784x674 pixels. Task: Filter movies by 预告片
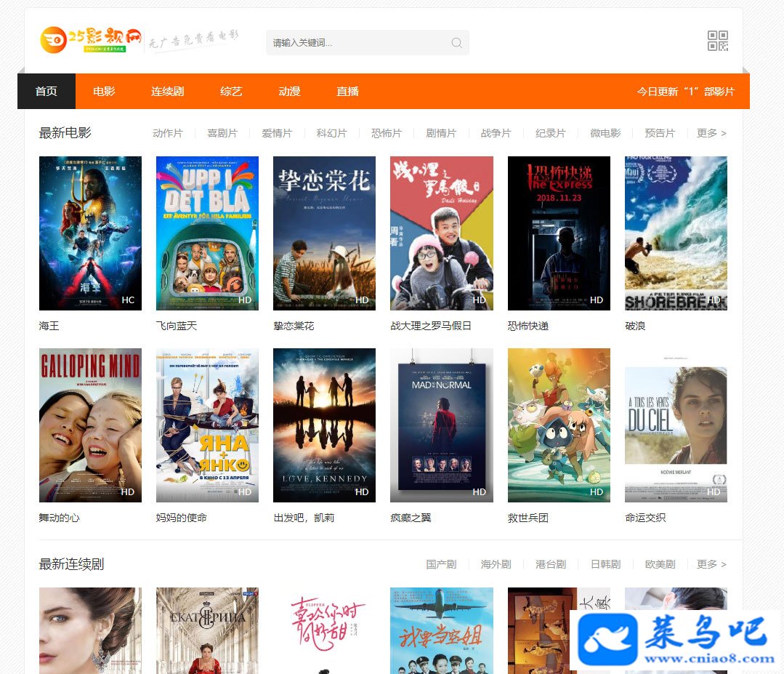[x=660, y=133]
